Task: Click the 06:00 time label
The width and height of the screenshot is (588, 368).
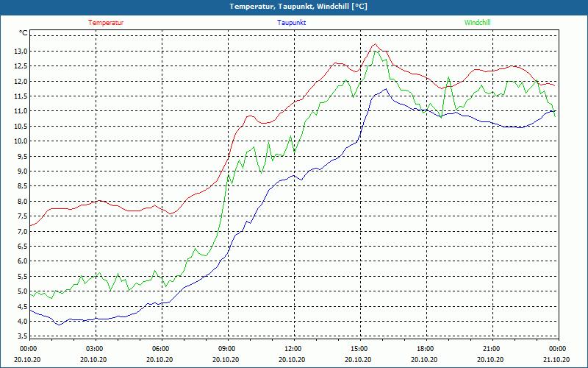Action: (x=162, y=349)
